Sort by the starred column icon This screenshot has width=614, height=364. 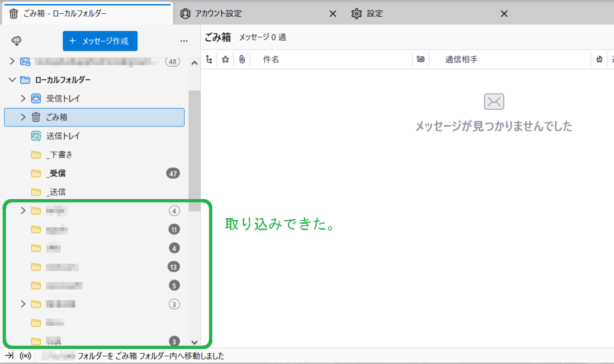[x=225, y=59]
